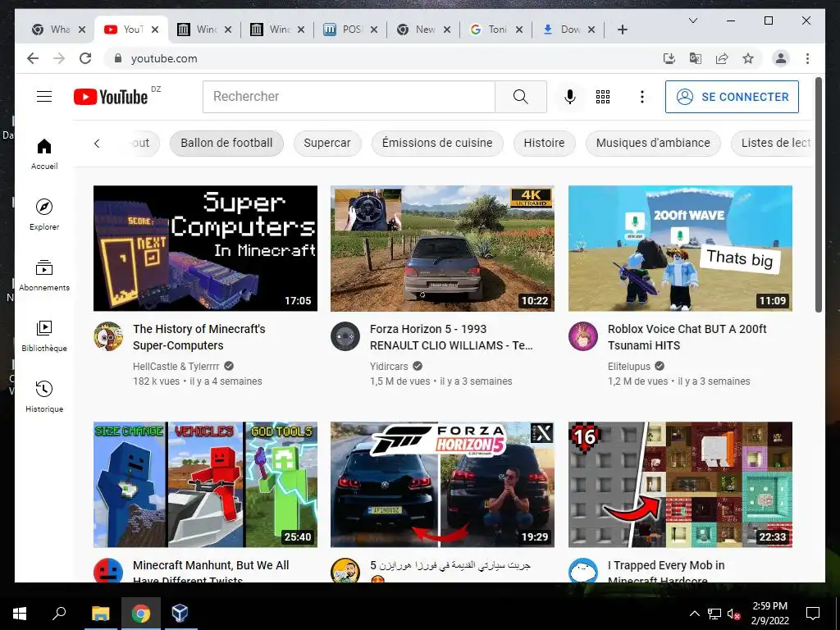This screenshot has width=840, height=630.
Task: Close the YouTube tab
Action: 155,30
